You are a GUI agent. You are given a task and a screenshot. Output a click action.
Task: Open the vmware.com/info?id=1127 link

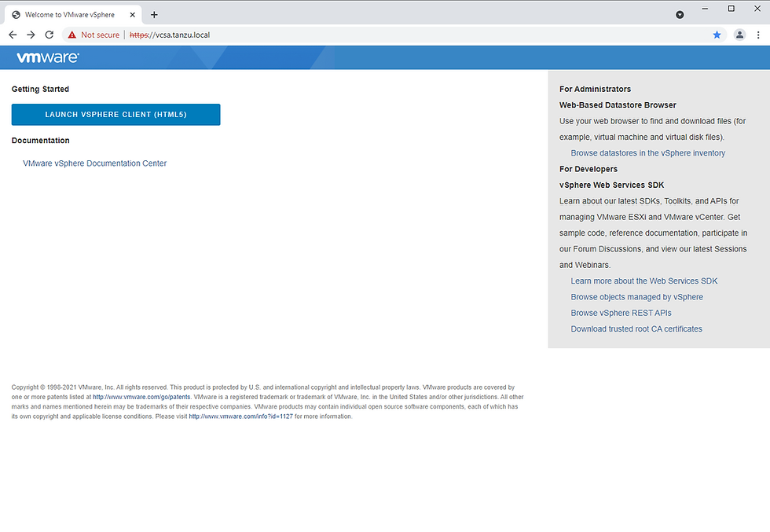click(240, 416)
